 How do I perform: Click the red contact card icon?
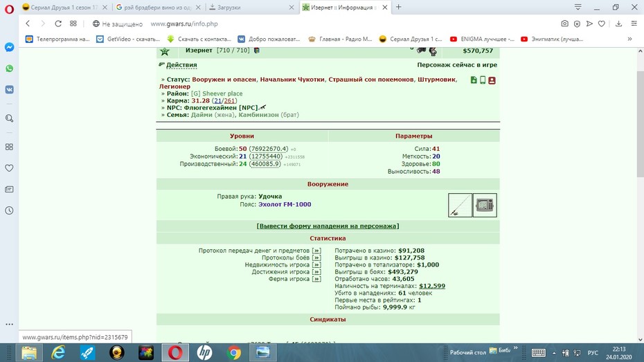[492, 80]
